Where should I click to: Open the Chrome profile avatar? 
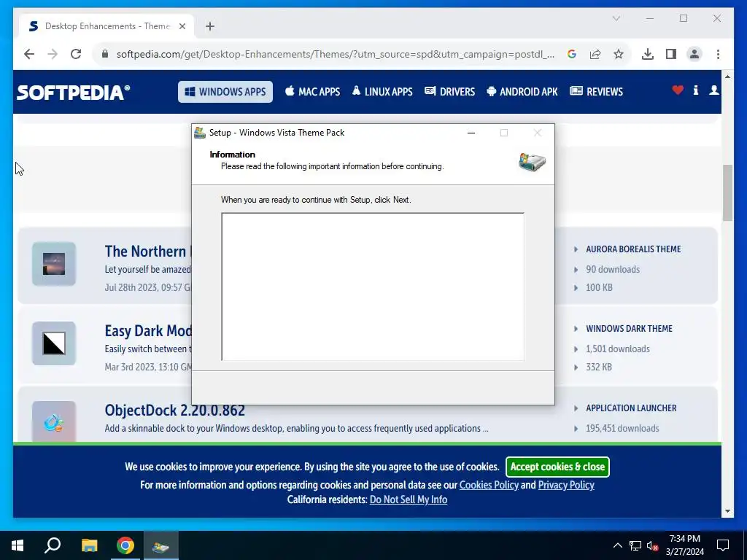(x=694, y=54)
